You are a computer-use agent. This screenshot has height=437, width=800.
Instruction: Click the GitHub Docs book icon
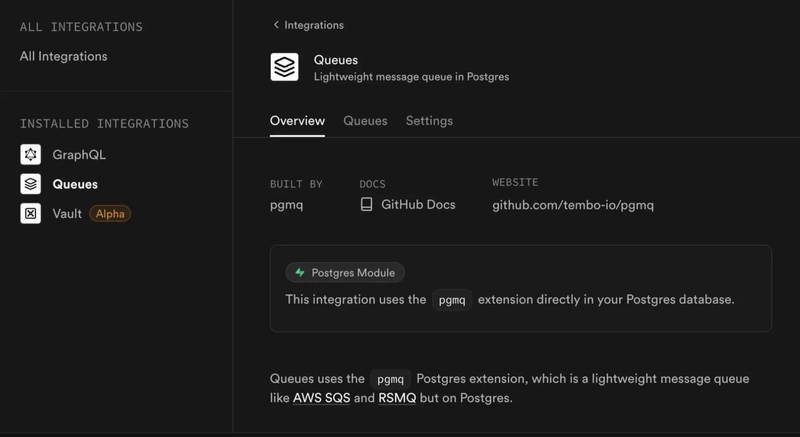367,205
